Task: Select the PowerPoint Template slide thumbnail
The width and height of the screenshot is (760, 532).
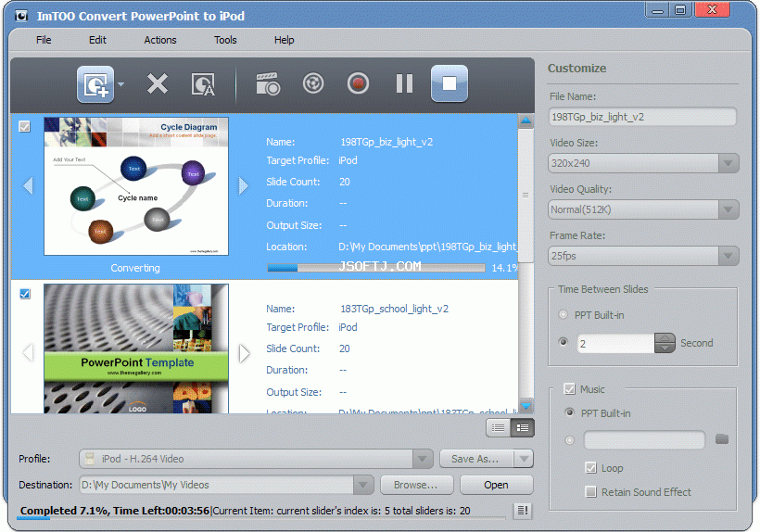Action: click(136, 348)
